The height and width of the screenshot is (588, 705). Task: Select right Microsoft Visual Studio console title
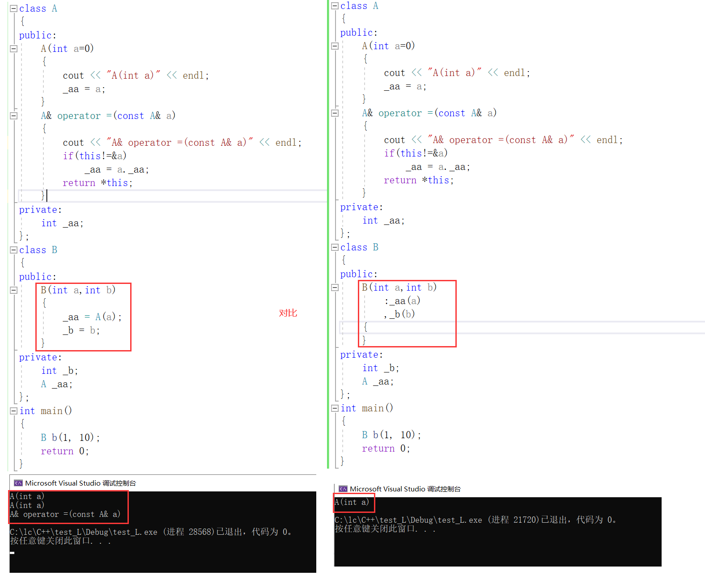click(405, 489)
